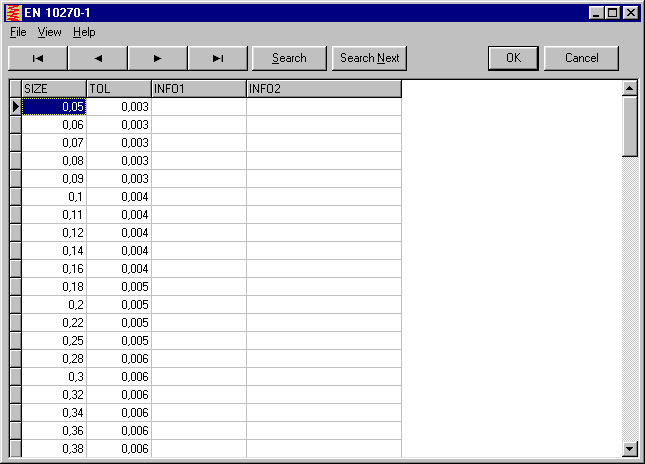Jump to the first record
645x464 pixels.
pos(38,58)
